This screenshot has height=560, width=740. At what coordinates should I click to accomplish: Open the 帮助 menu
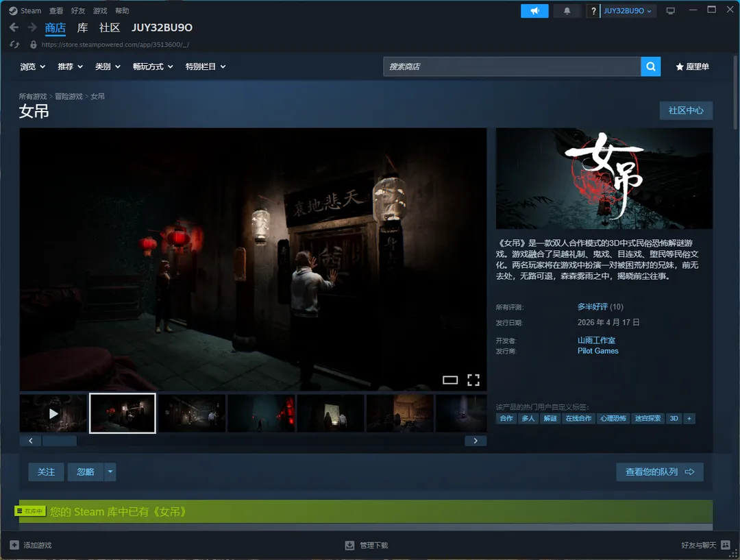point(122,10)
